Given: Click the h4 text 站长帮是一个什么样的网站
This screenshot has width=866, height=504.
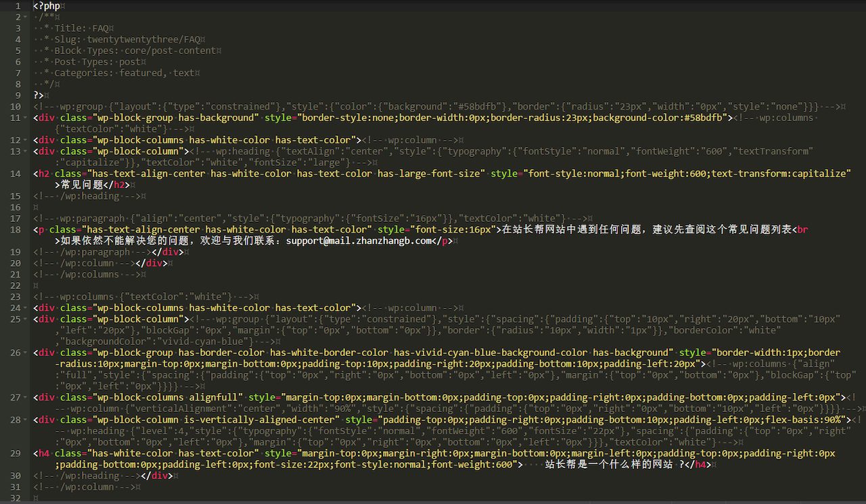Looking at the screenshot, I should [609, 465].
